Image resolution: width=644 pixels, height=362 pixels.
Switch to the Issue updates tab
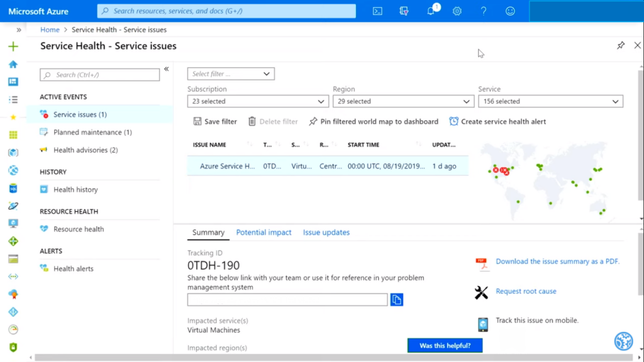click(326, 232)
